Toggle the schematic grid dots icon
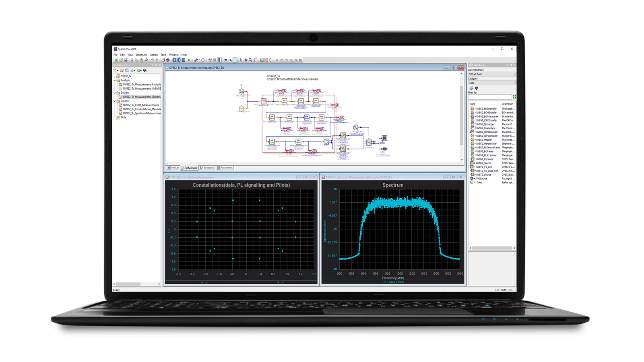This screenshot has width=644, height=362. coord(235,60)
